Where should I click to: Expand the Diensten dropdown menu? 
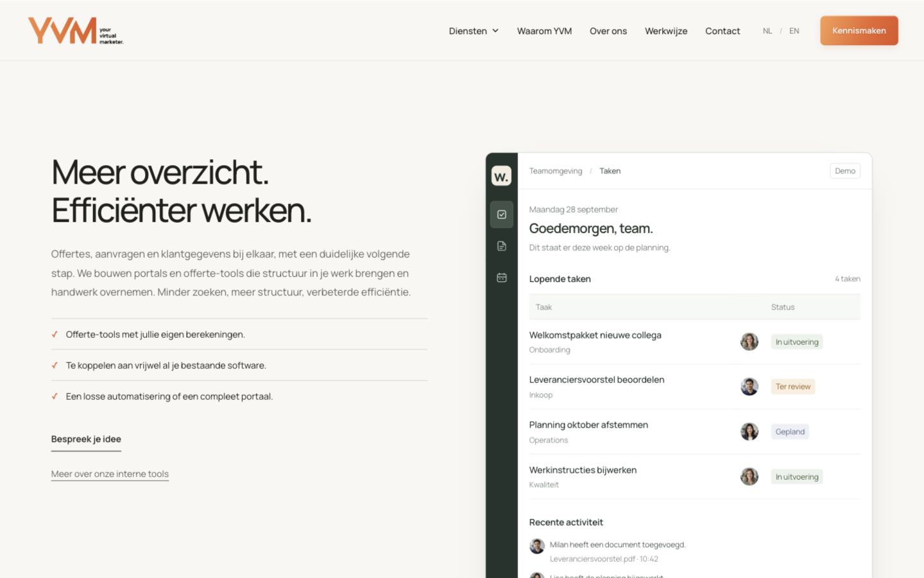[474, 31]
